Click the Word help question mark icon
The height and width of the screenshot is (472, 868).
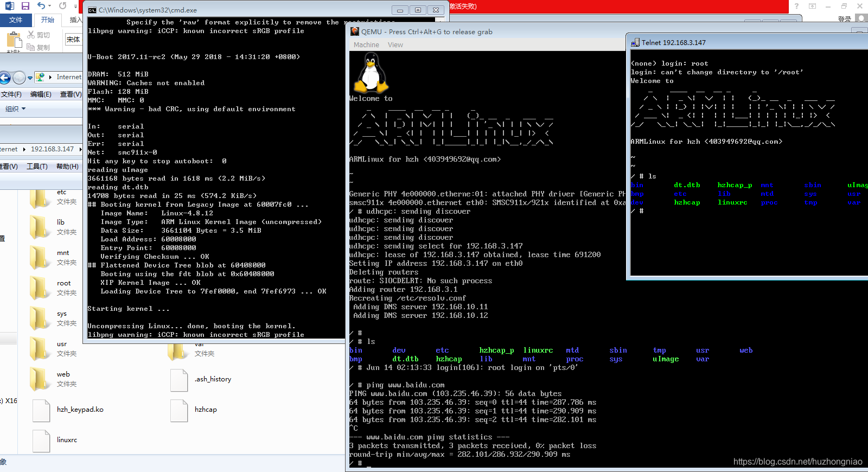[x=796, y=6]
